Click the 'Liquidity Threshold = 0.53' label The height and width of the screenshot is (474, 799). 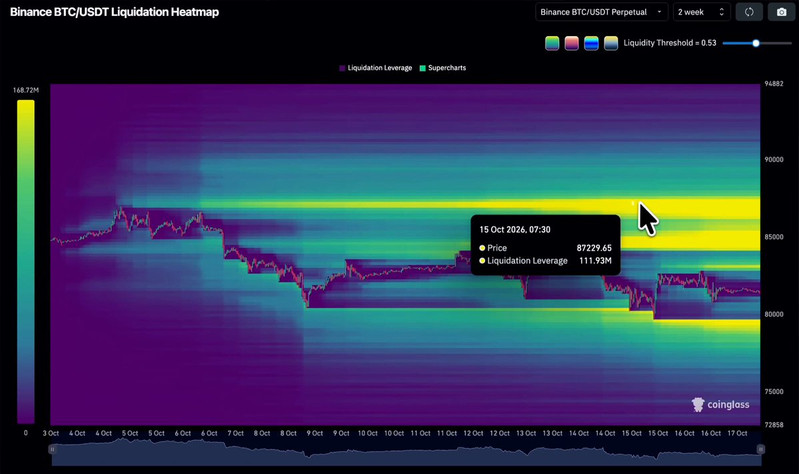click(x=670, y=43)
